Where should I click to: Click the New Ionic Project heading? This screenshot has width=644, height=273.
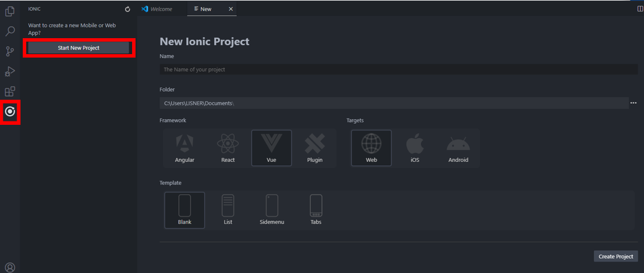(x=204, y=42)
